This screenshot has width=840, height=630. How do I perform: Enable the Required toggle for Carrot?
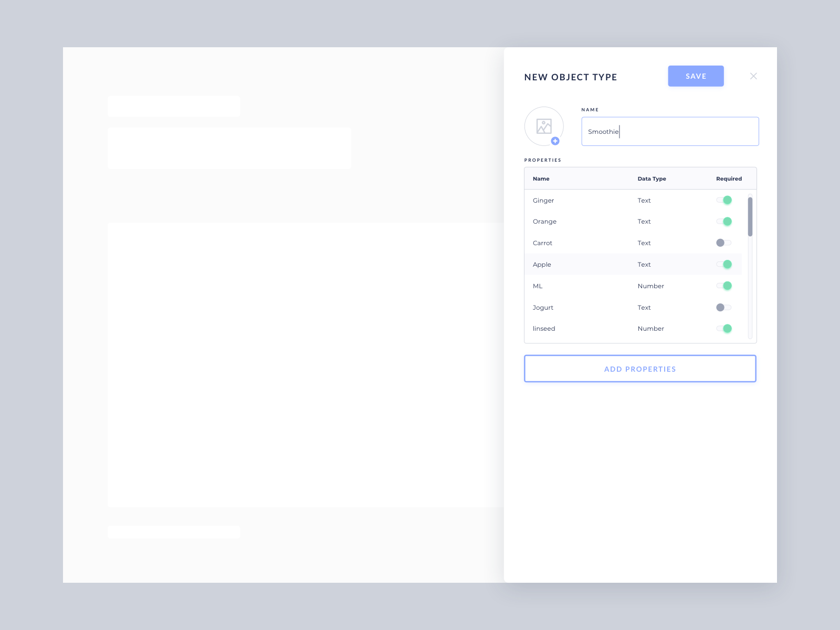point(724,243)
